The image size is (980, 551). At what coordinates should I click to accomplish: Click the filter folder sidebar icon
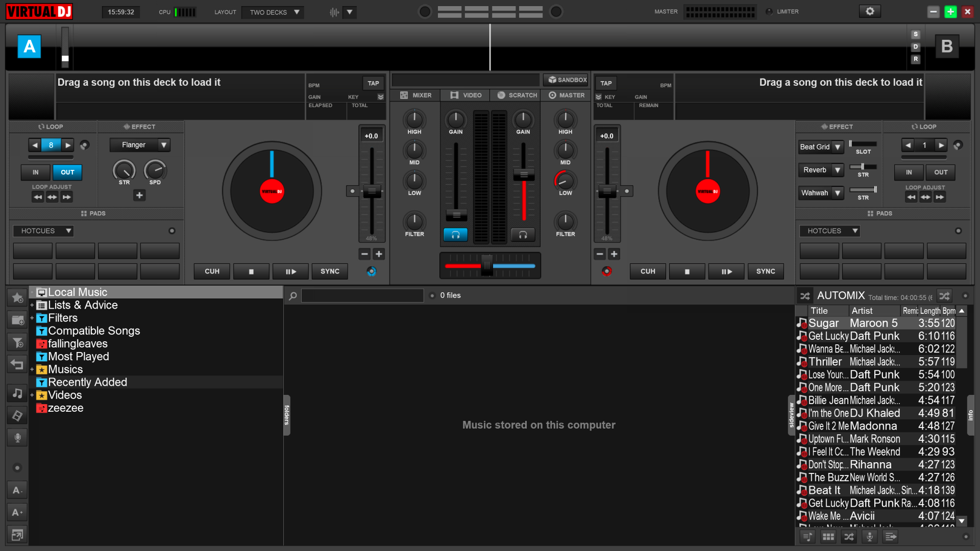(x=17, y=342)
